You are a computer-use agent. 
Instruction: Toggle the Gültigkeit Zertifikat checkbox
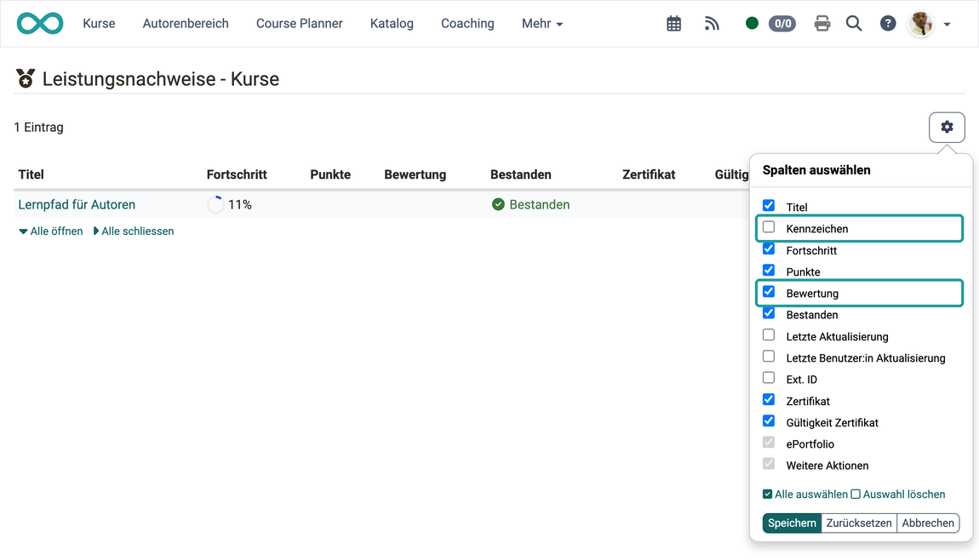(769, 420)
